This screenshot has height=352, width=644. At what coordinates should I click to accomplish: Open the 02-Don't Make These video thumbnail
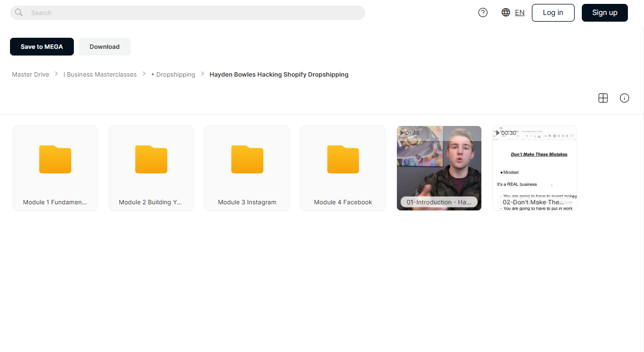535,168
